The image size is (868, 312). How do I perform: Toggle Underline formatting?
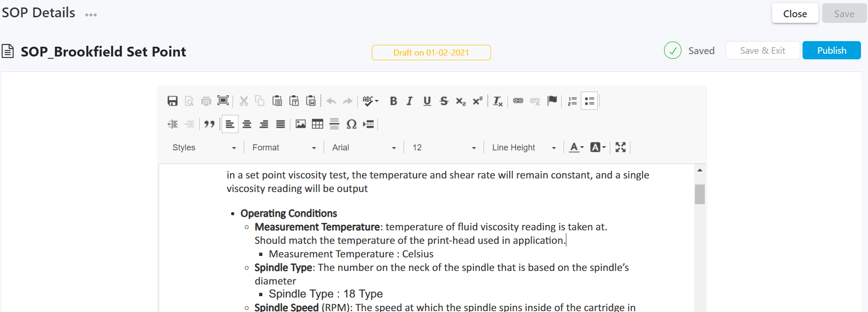pyautogui.click(x=427, y=101)
